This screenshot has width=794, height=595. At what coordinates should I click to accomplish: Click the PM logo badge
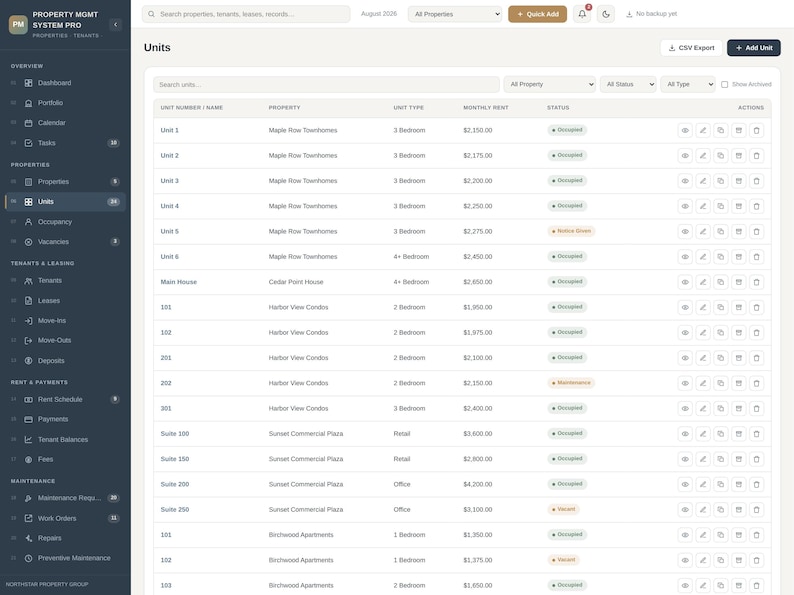18,24
